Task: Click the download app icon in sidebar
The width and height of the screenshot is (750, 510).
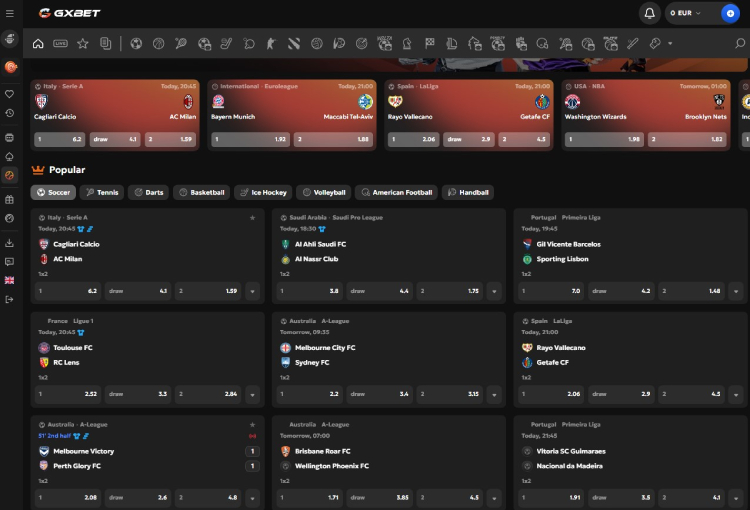Action: 10,243
